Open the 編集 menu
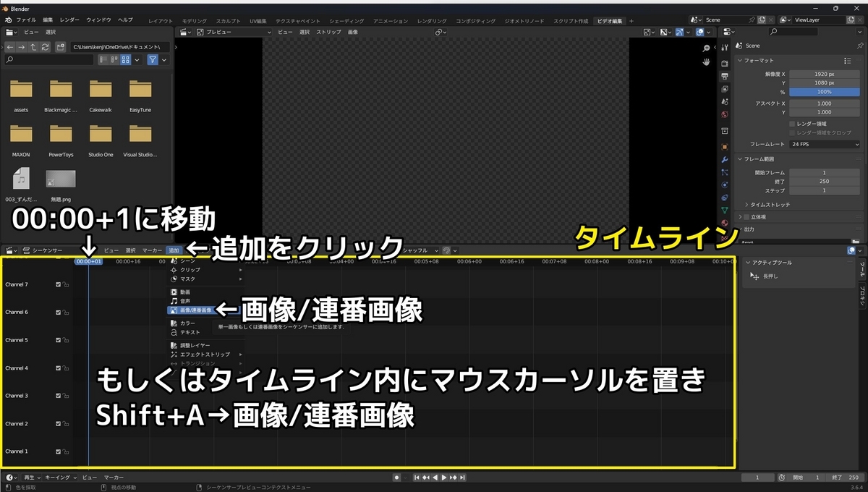 click(x=48, y=20)
